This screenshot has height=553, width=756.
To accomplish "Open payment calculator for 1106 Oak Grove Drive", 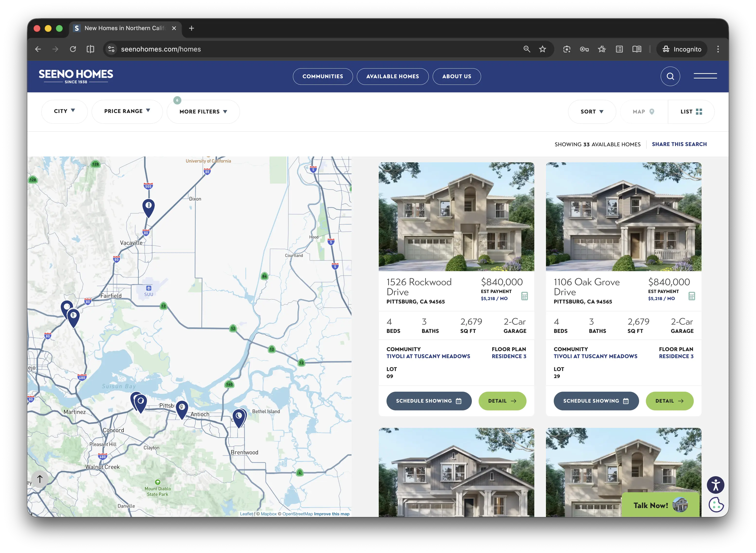I will pyautogui.click(x=691, y=296).
